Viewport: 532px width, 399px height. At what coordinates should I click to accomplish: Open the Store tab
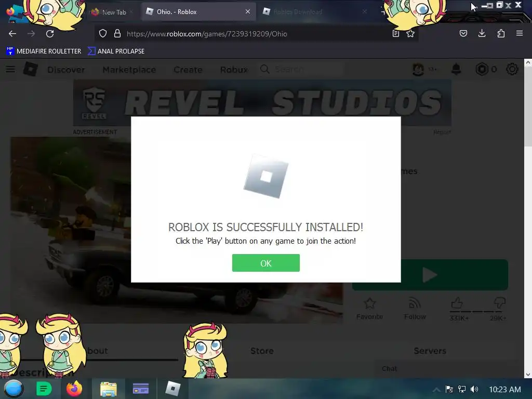(262, 351)
